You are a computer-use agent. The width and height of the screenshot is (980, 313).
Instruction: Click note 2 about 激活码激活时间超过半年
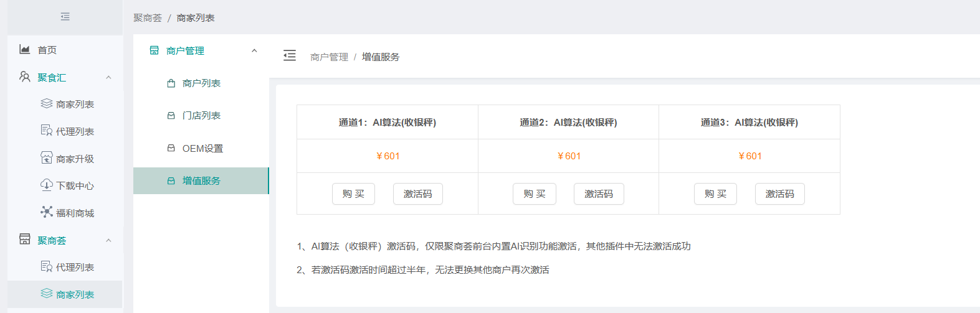[x=423, y=270]
